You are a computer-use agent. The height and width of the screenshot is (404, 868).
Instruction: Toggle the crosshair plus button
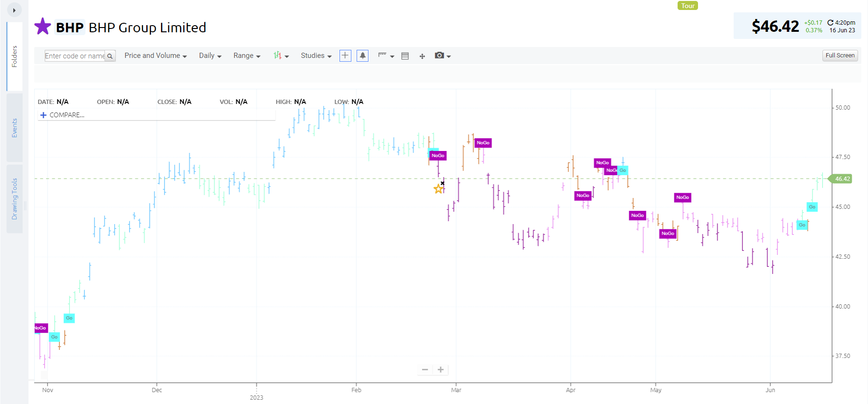(x=345, y=56)
